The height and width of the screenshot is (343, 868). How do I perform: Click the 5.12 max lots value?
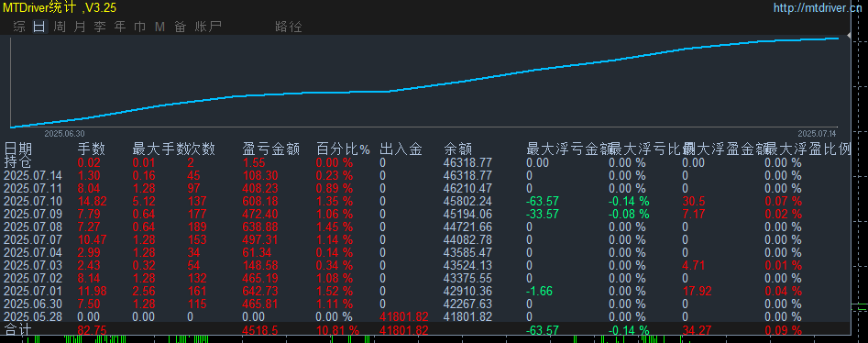pos(143,201)
